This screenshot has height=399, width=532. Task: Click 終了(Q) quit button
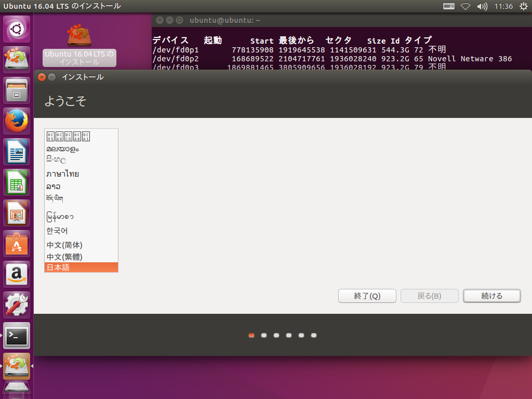tap(367, 296)
